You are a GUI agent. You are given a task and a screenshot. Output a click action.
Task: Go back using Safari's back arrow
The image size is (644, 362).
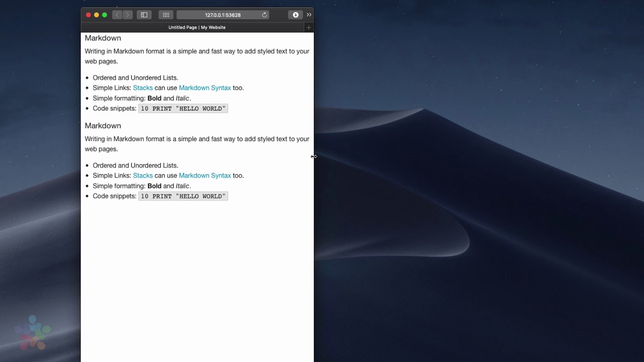117,15
